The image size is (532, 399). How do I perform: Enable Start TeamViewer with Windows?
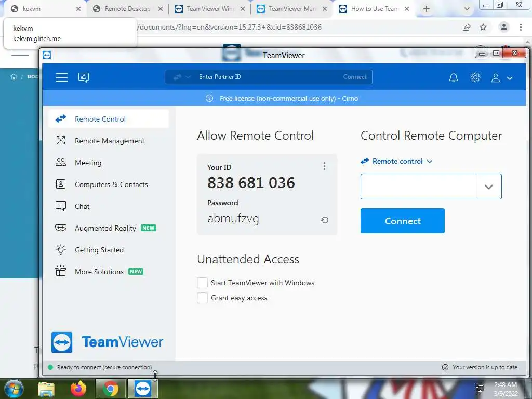point(202,283)
